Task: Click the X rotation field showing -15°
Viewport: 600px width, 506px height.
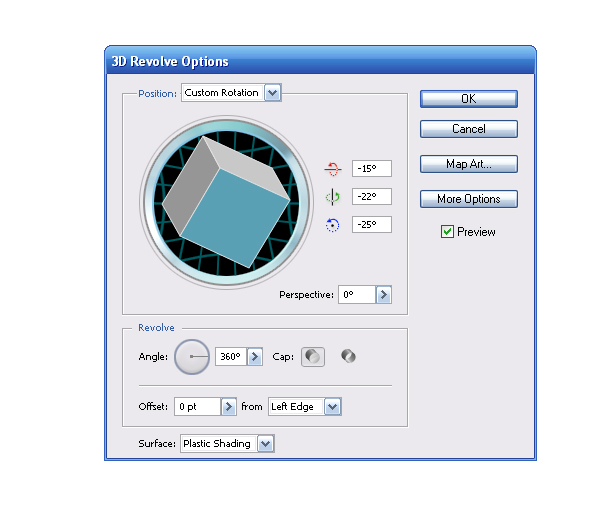Action: tap(372, 168)
